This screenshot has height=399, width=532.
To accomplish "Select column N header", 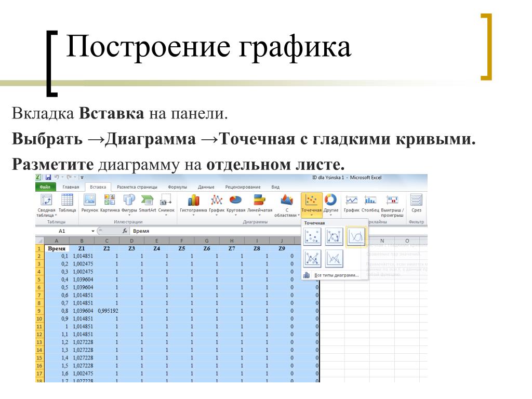I will (382, 241).
